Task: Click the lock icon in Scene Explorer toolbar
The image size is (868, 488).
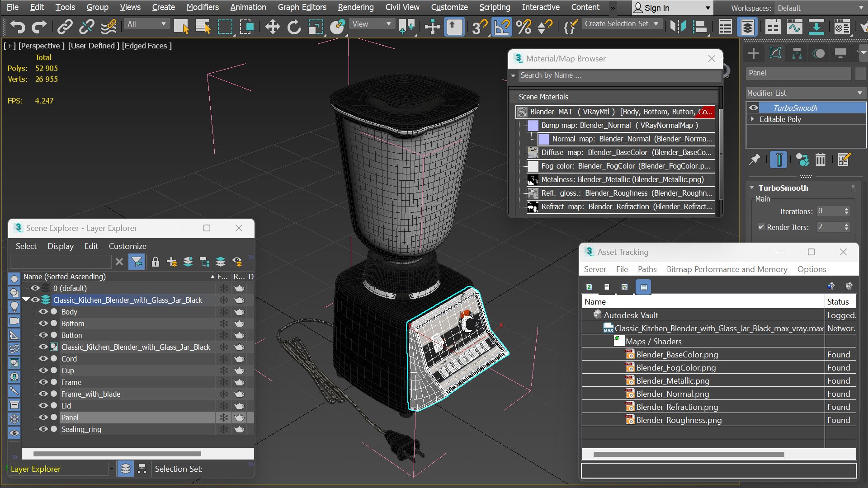Action: (x=155, y=262)
